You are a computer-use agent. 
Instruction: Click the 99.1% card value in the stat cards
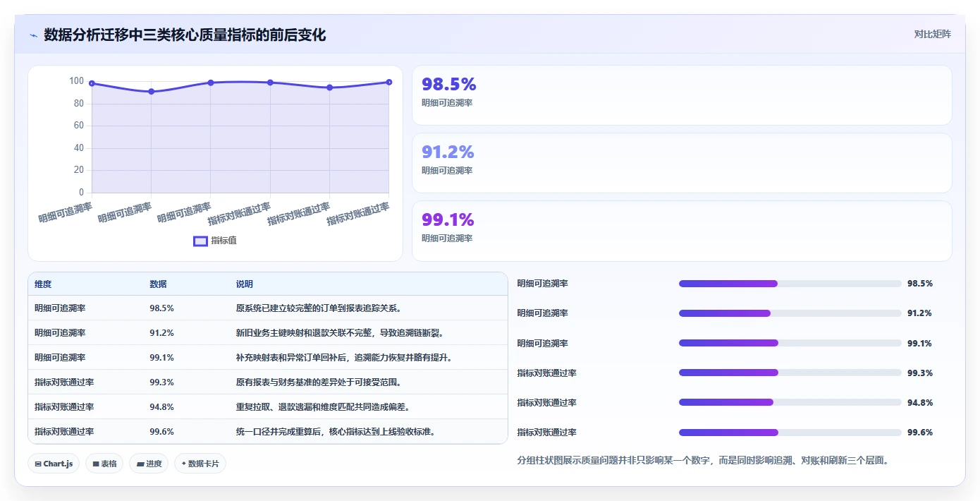pyautogui.click(x=448, y=219)
